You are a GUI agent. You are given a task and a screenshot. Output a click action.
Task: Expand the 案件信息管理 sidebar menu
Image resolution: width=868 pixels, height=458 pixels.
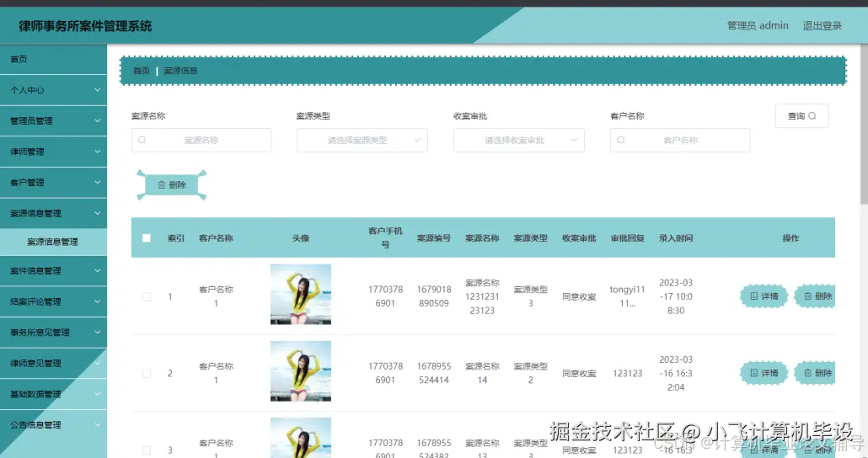(53, 270)
